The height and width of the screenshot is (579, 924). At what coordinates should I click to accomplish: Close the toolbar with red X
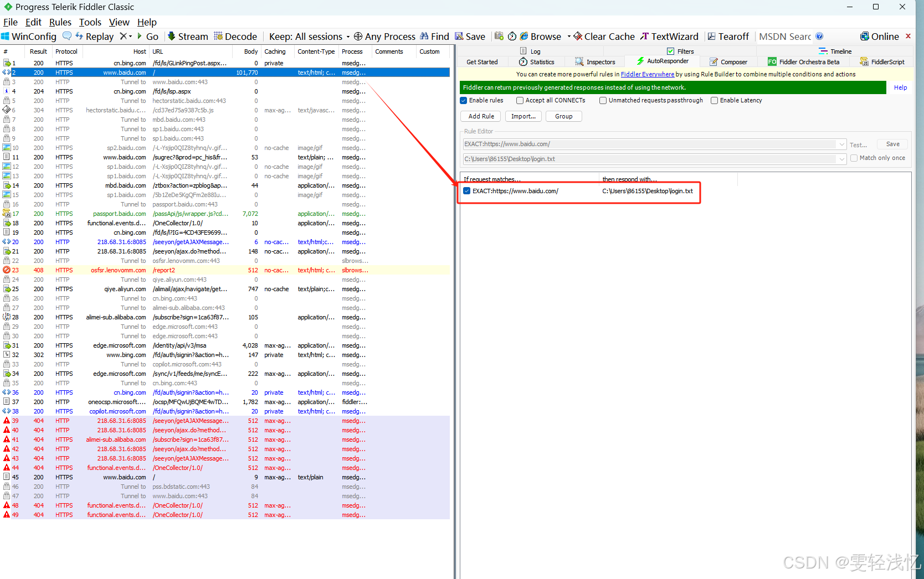click(x=908, y=36)
